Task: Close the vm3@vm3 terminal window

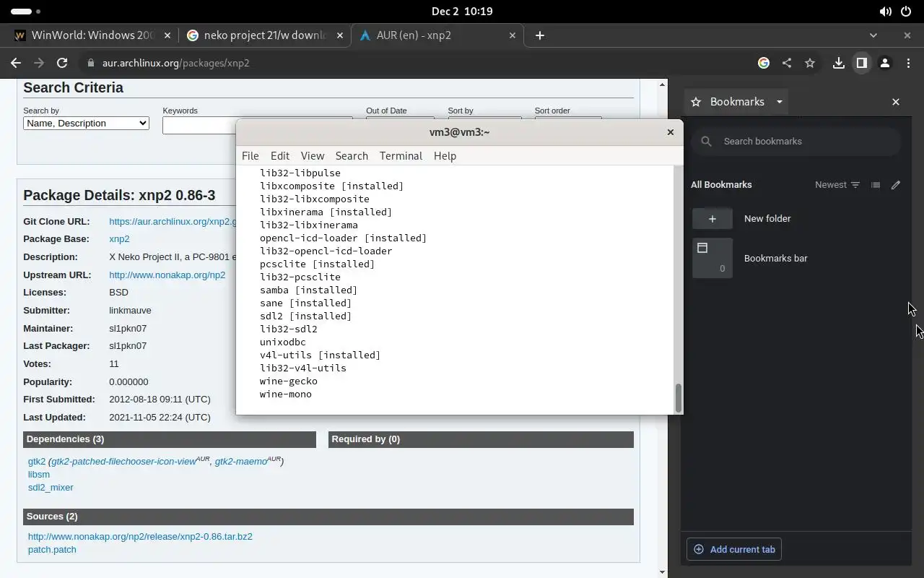Action: pyautogui.click(x=671, y=132)
